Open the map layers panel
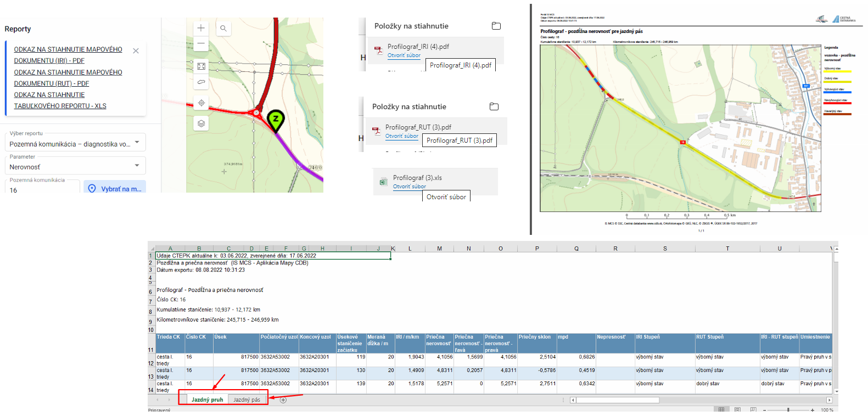This screenshot has width=868, height=416. (201, 123)
